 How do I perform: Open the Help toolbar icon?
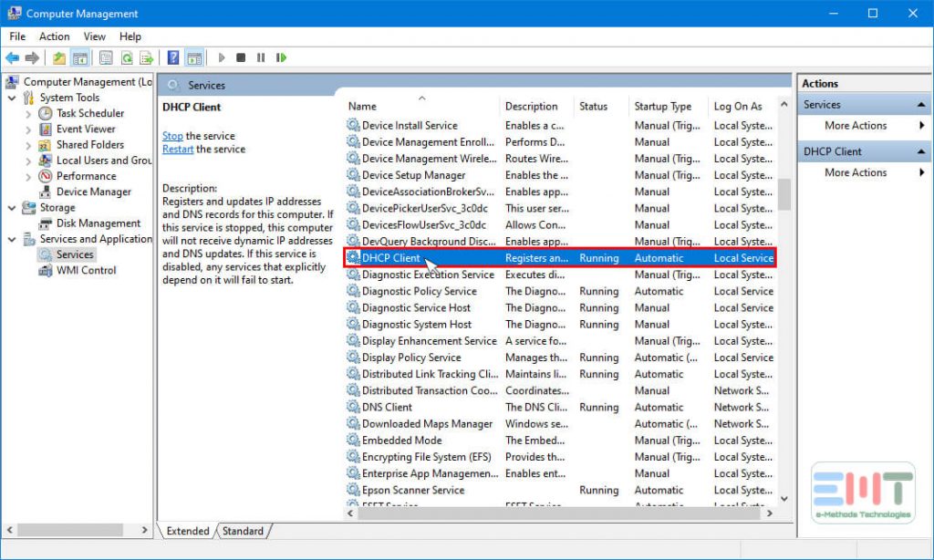coord(172,57)
